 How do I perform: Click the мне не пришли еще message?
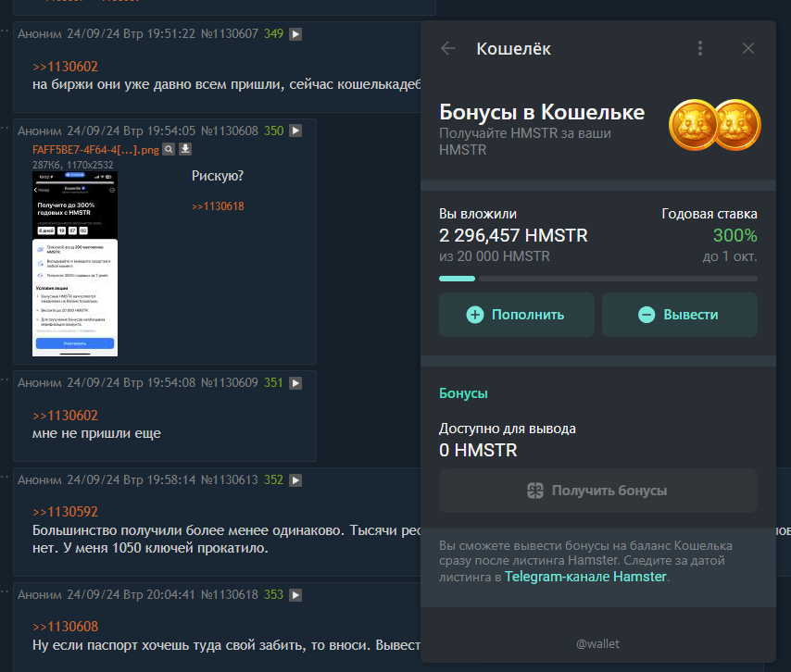pyautogui.click(x=96, y=433)
